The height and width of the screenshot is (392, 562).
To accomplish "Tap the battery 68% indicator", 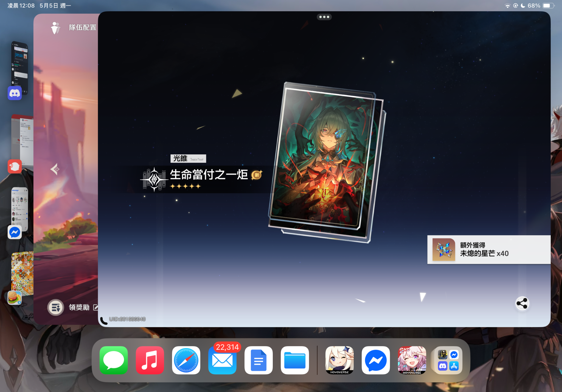I will click(541, 6).
